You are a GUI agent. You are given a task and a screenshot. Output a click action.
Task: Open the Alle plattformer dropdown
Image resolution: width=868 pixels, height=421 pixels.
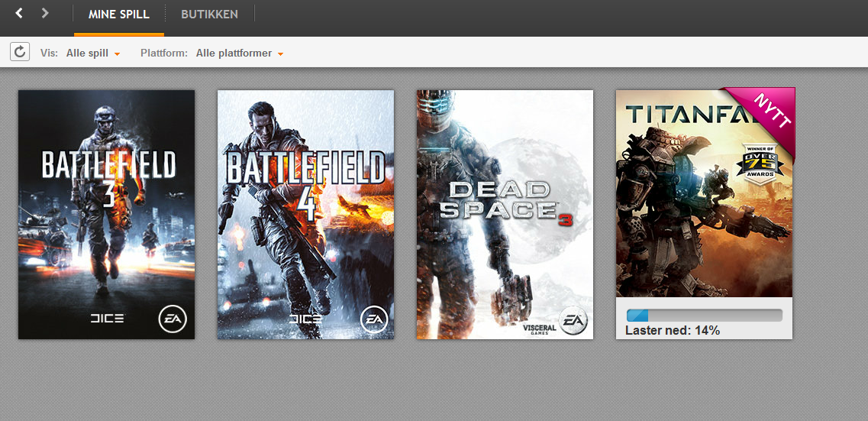click(240, 53)
